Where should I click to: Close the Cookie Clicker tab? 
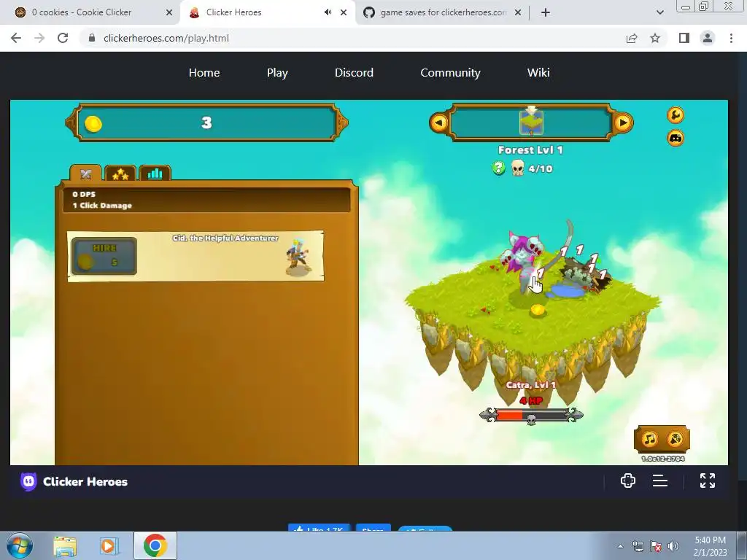tap(169, 13)
